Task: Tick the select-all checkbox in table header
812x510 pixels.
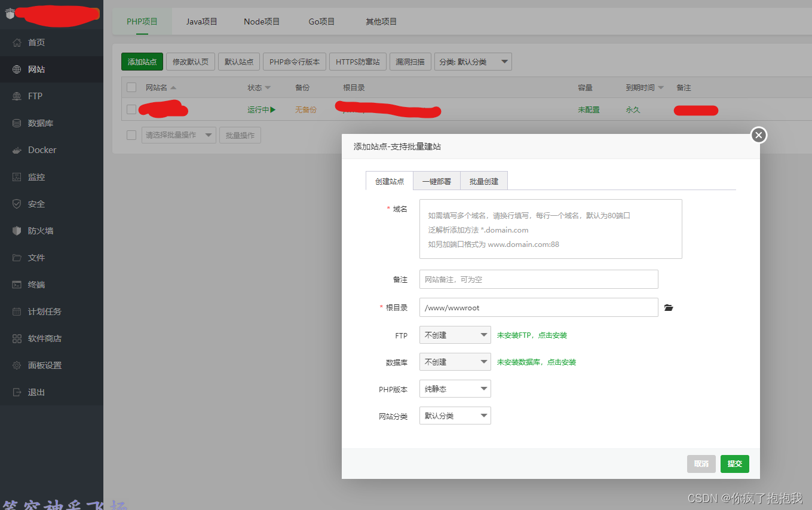Action: tap(131, 88)
